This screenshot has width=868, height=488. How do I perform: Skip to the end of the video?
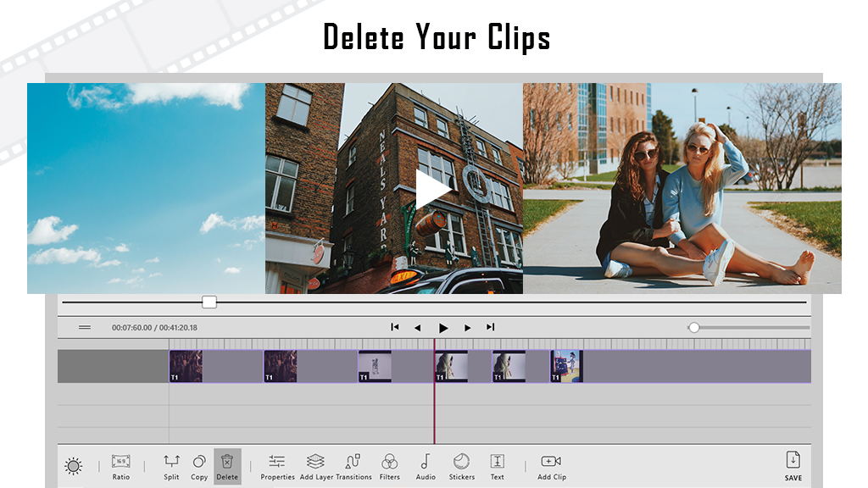click(x=490, y=327)
